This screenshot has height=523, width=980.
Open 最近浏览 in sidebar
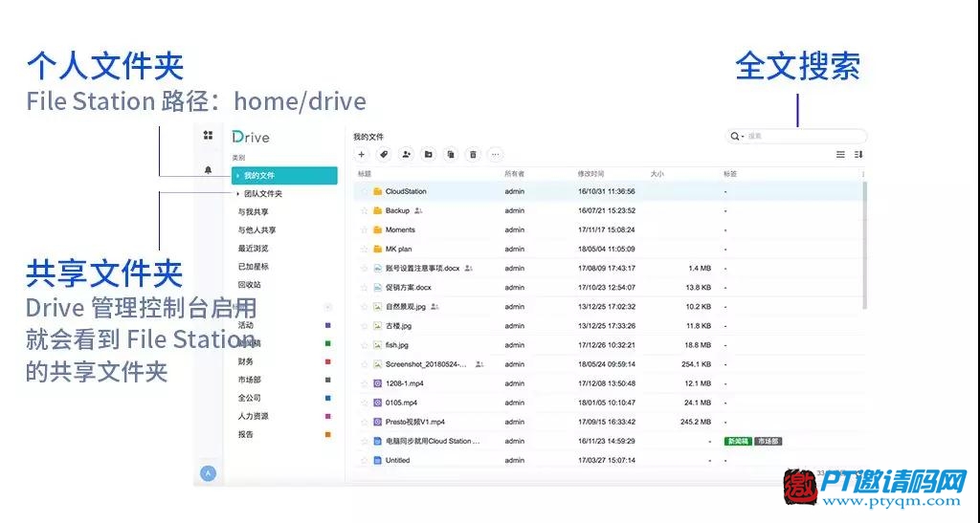(253, 249)
